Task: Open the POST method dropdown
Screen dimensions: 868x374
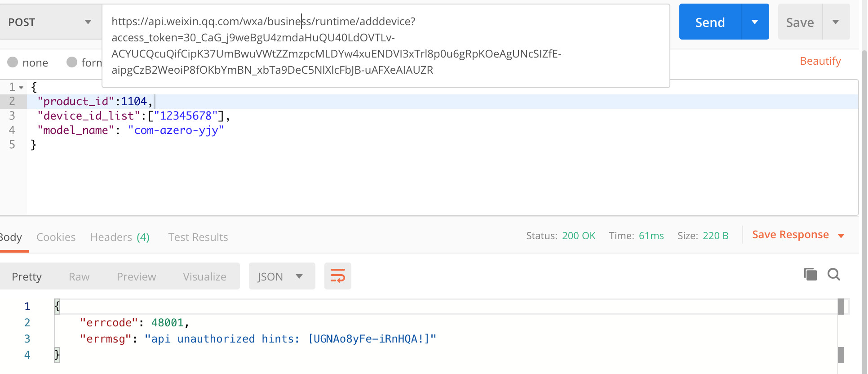Action: 50,22
